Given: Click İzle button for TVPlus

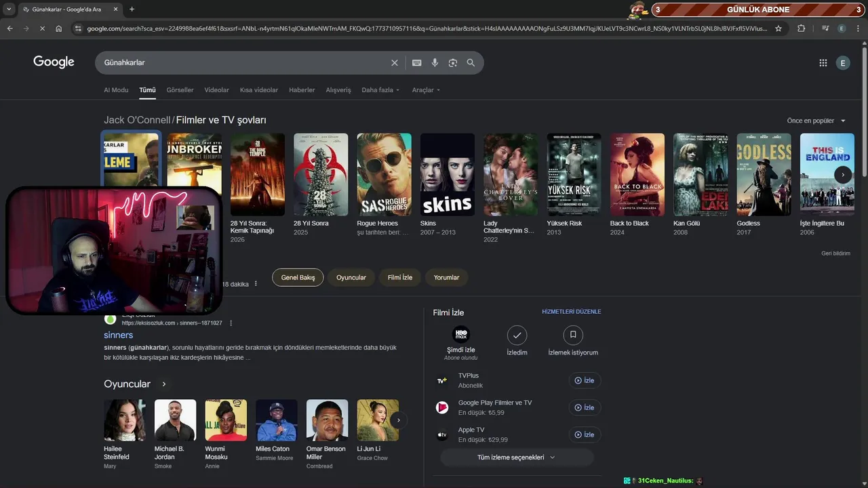Looking at the screenshot, I should click(x=585, y=380).
